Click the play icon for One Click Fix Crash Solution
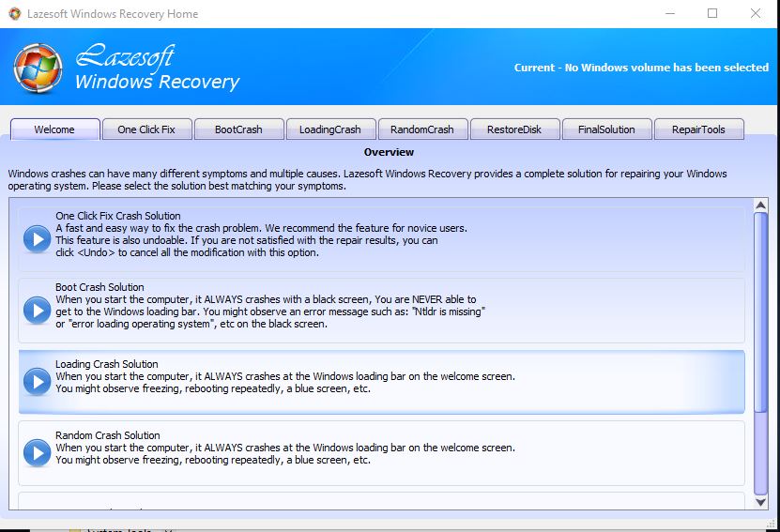The width and height of the screenshot is (780, 532). [38, 239]
